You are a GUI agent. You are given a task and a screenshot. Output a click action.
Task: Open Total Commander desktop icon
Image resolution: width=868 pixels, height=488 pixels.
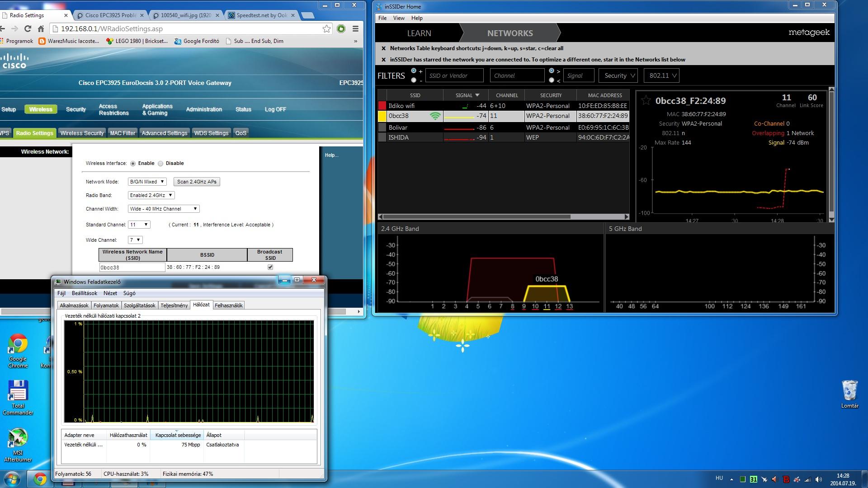click(x=18, y=398)
